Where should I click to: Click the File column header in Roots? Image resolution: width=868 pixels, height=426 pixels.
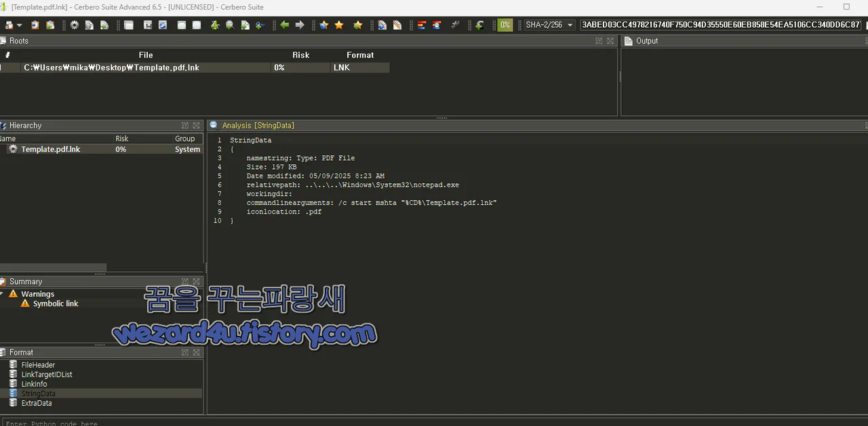146,55
